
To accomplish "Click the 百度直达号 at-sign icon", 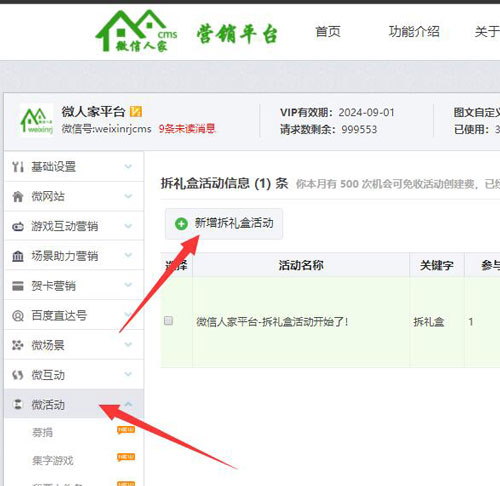I will coord(18,316).
